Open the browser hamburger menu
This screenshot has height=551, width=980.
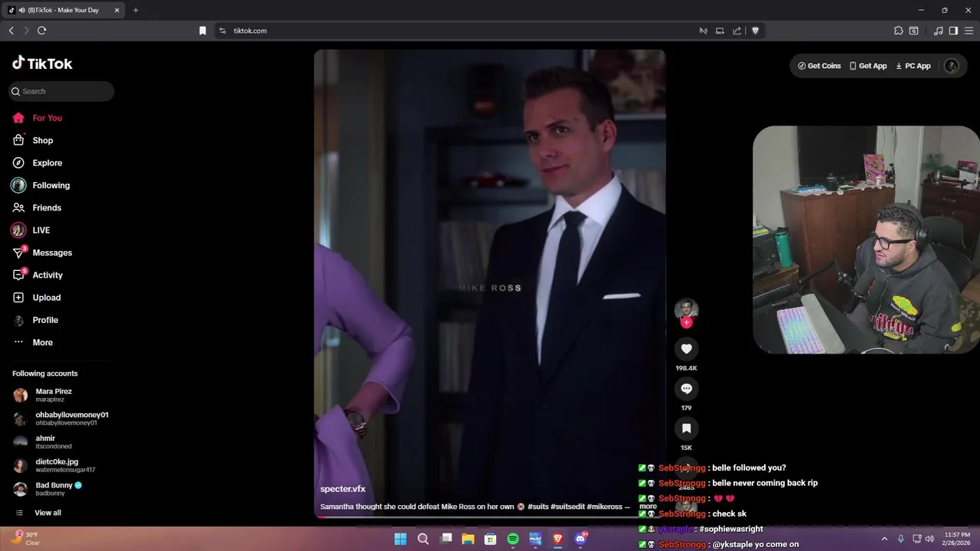(x=969, y=31)
